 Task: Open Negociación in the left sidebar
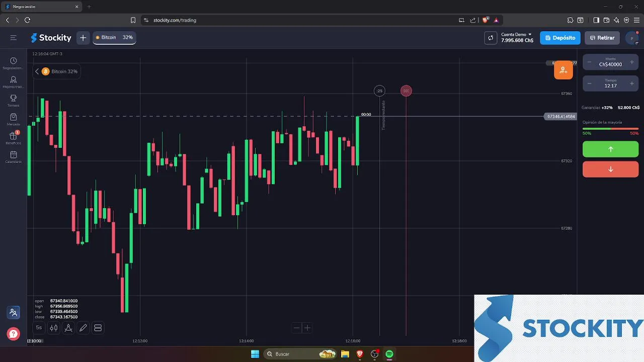click(x=14, y=63)
